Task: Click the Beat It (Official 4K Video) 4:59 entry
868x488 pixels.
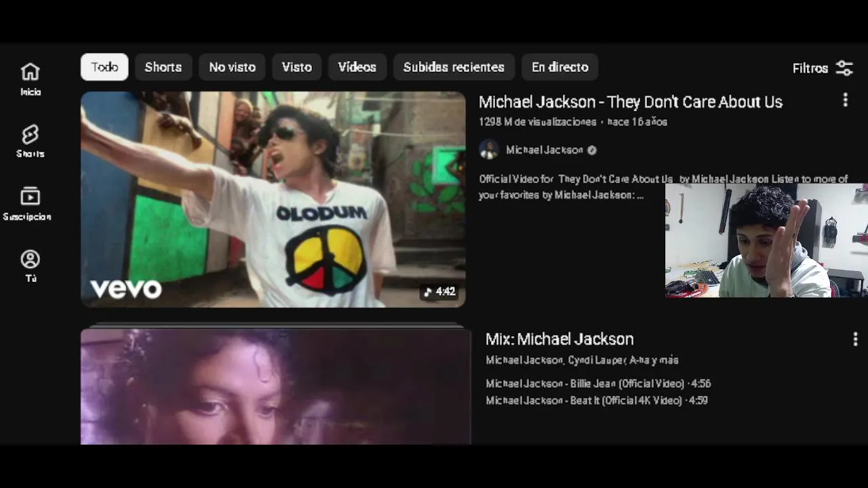Action: [597, 401]
